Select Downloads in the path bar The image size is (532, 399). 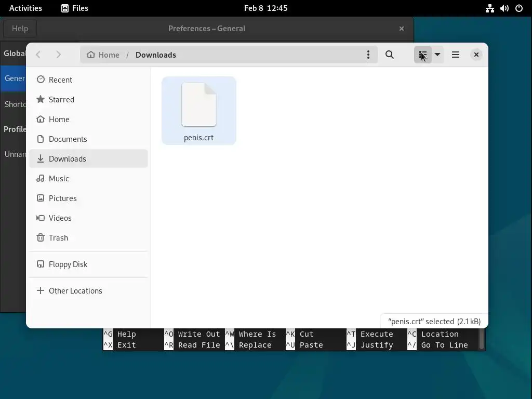[156, 55]
